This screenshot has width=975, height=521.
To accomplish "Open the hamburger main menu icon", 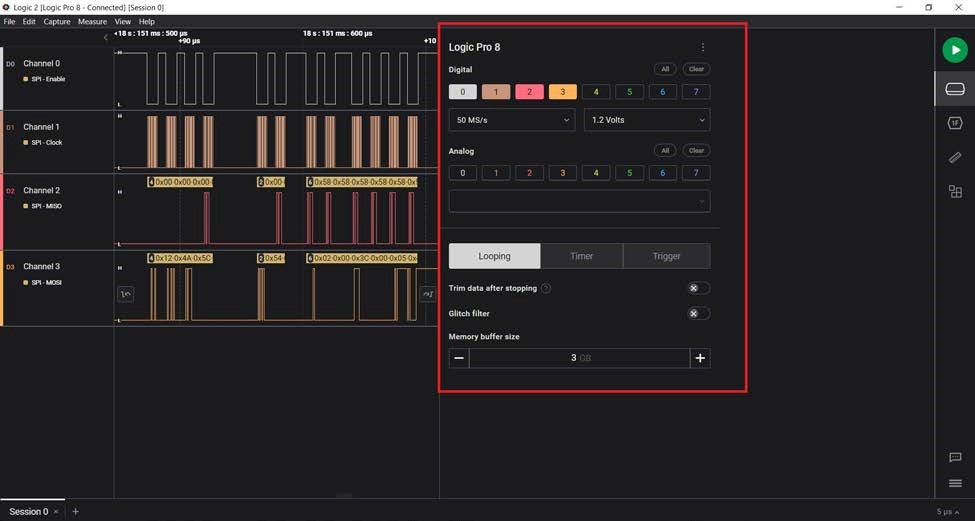I will point(955,483).
